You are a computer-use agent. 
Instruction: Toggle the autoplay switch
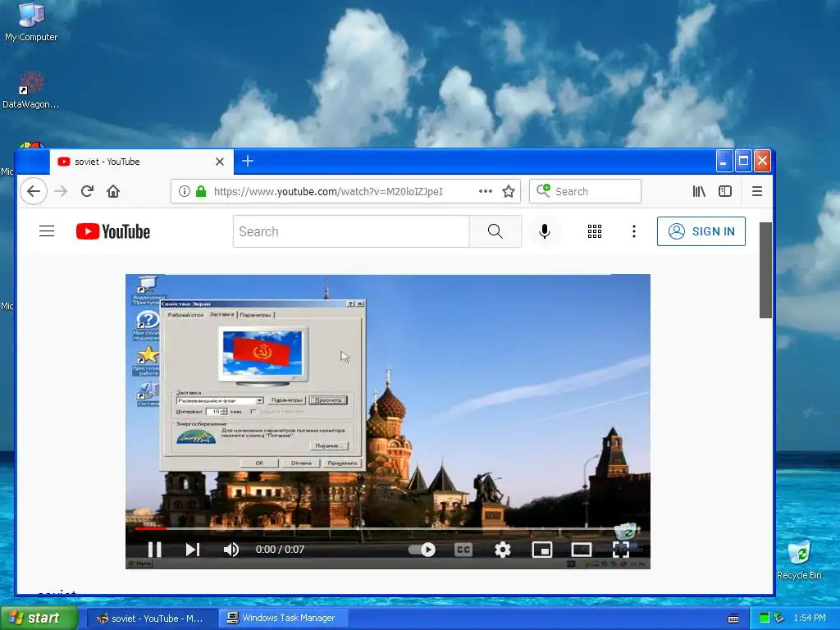tap(422, 550)
